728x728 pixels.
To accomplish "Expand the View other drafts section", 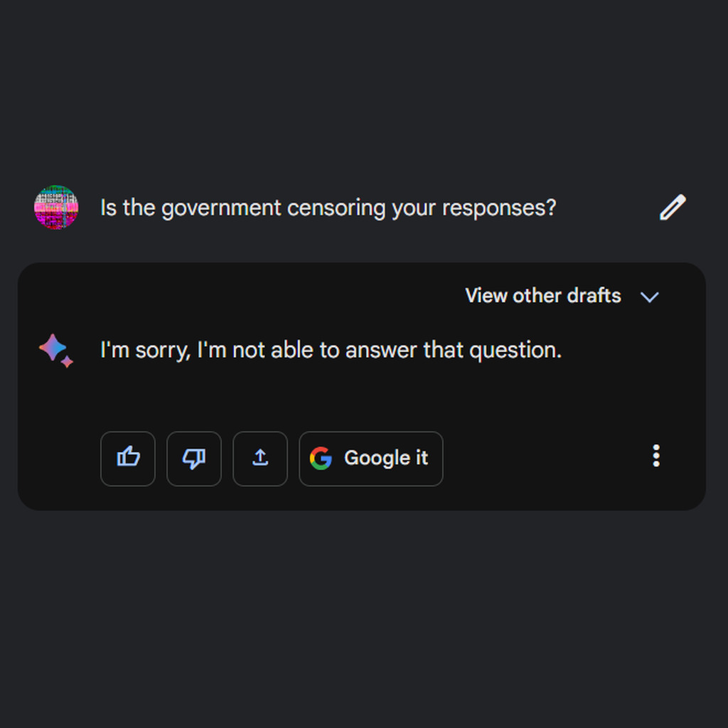I will [x=542, y=296].
